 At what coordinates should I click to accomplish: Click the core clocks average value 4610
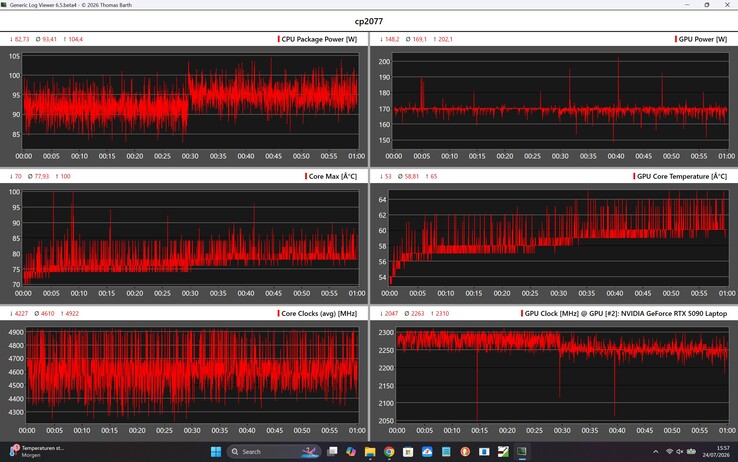coord(48,313)
